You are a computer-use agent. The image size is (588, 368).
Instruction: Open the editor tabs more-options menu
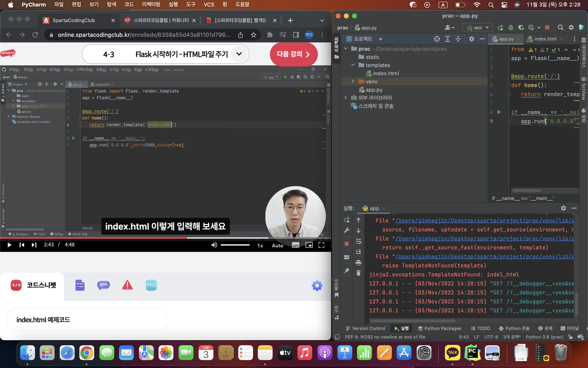[x=574, y=39]
